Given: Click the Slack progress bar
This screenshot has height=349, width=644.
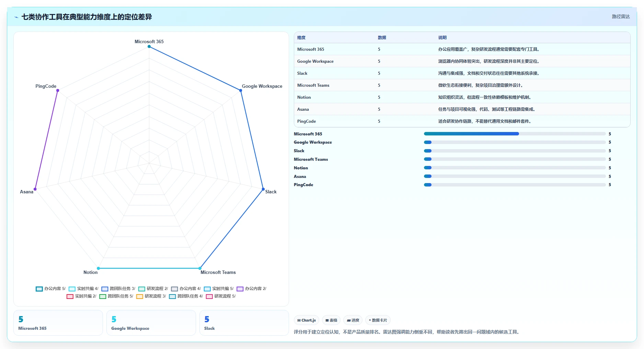Looking at the screenshot, I should click(x=515, y=151).
